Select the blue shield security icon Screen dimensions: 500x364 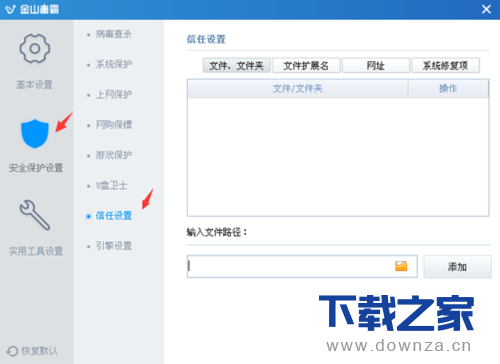[x=35, y=134]
